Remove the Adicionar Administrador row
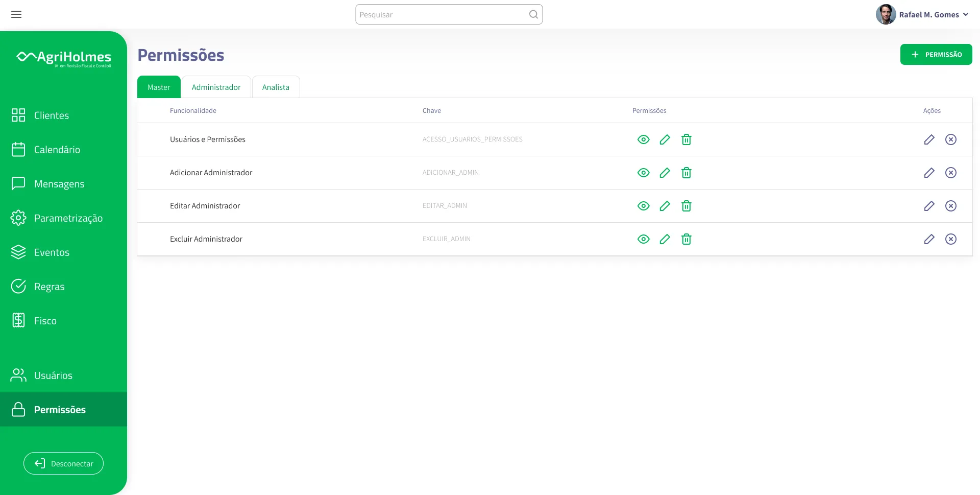Viewport: 980px width, 495px height. tap(950, 173)
